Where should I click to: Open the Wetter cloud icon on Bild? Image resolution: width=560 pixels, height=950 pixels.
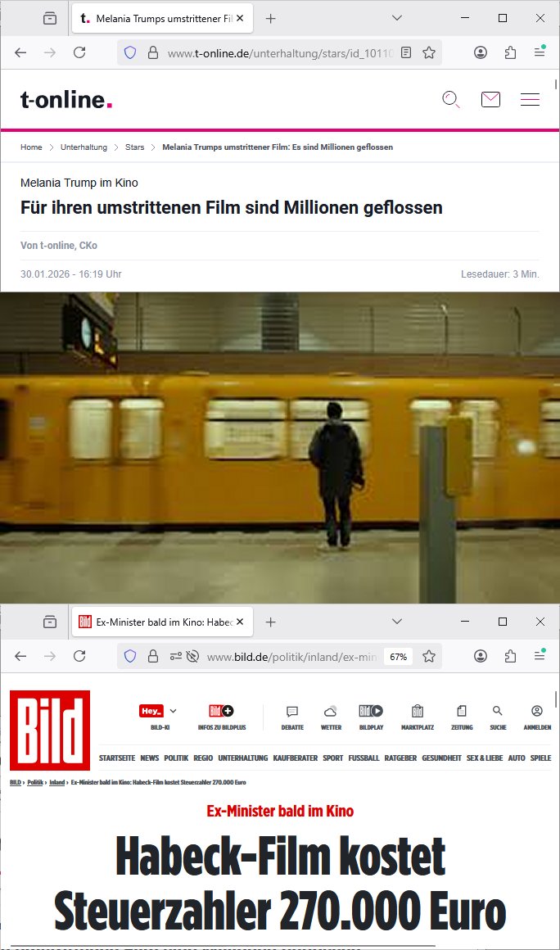click(331, 712)
